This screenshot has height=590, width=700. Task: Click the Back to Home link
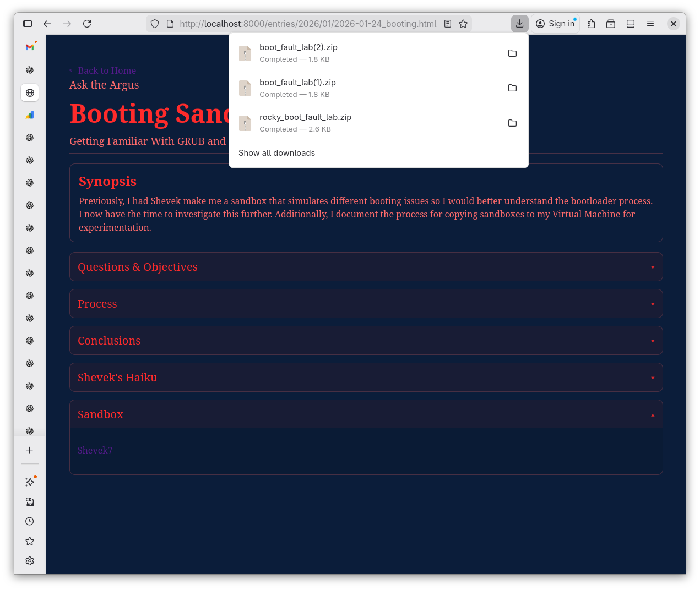coord(102,70)
